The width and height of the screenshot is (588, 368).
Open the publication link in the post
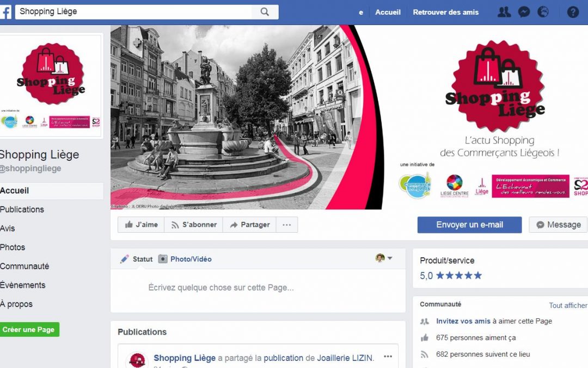click(284, 358)
